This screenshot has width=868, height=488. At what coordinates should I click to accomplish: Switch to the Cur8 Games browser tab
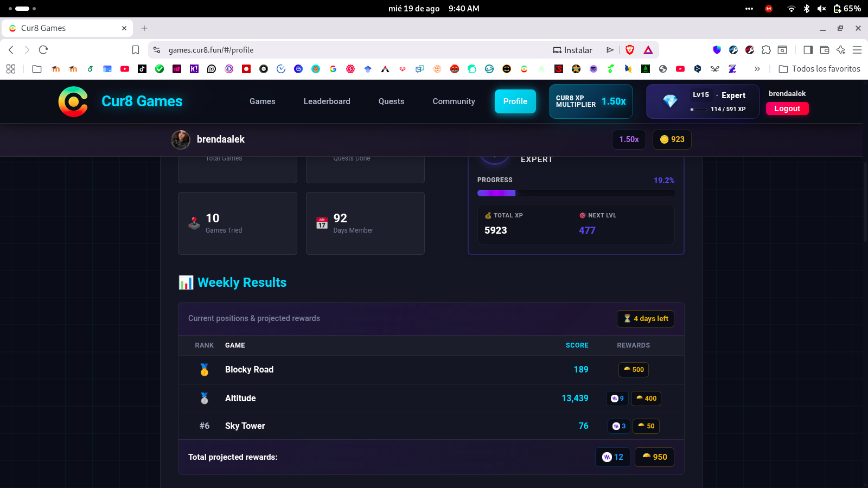(68, 28)
